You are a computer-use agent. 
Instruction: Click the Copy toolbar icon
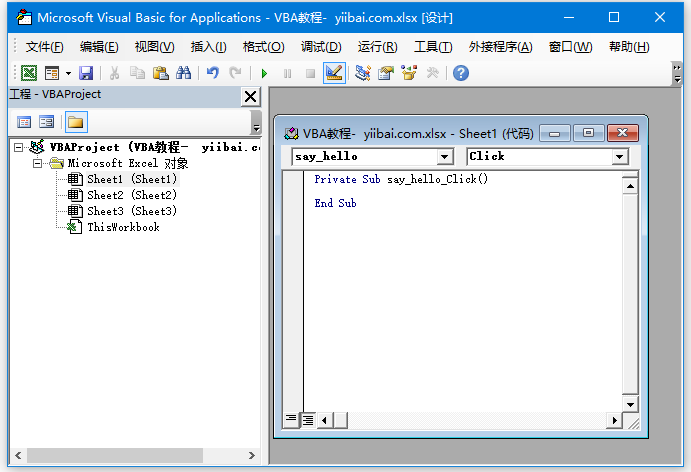click(x=137, y=73)
